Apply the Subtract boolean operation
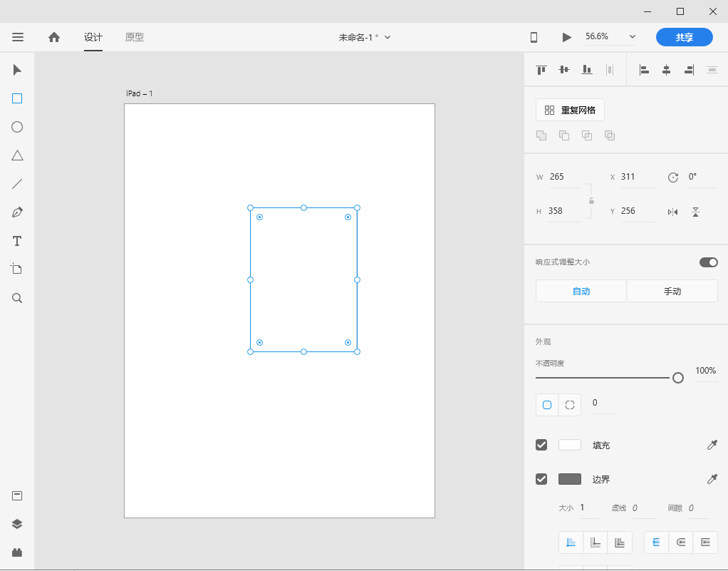This screenshot has width=728, height=571. click(564, 135)
